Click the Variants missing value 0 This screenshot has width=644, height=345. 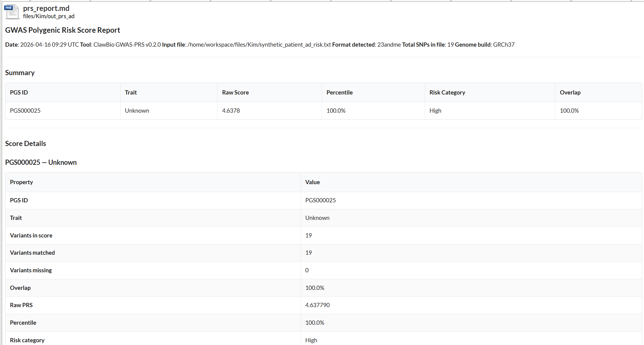(307, 270)
